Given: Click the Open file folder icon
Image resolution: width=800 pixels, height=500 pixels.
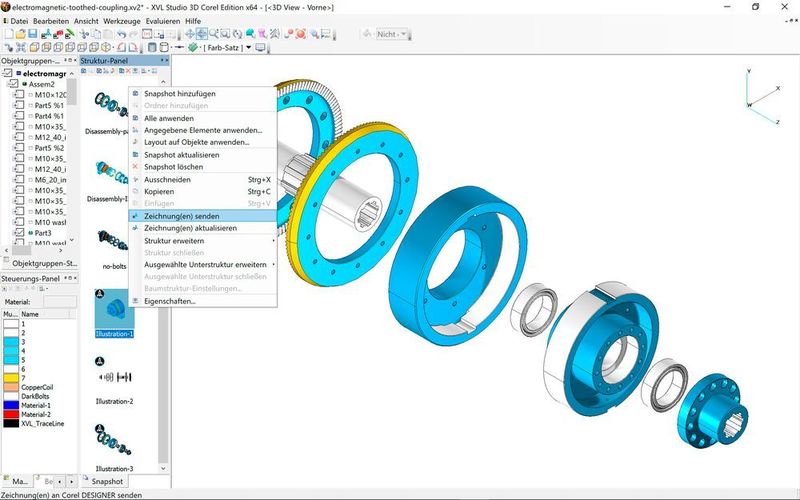Looking at the screenshot, I should click(20, 34).
